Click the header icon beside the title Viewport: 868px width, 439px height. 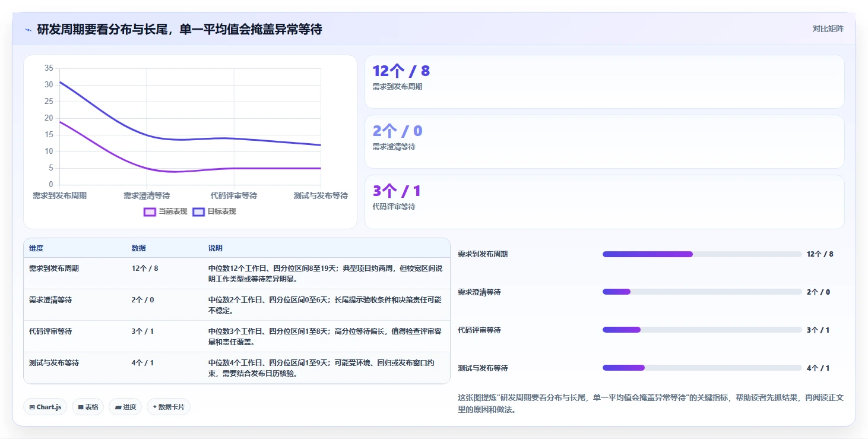pyautogui.click(x=28, y=29)
